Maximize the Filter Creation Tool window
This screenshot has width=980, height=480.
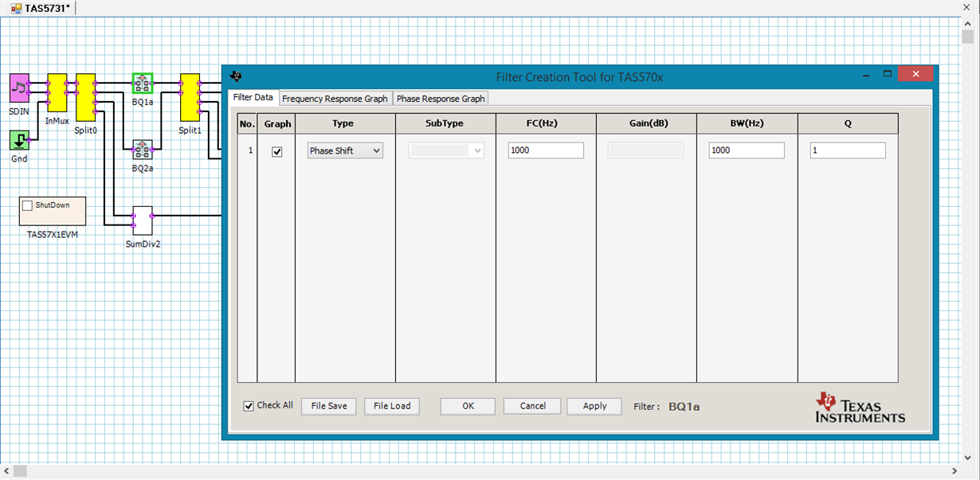pos(887,74)
